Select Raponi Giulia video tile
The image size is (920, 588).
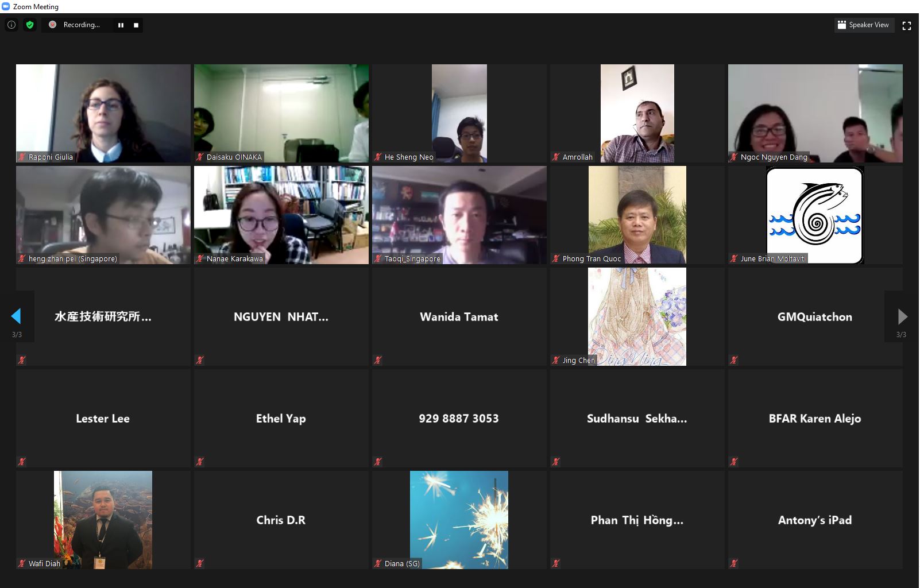tap(103, 113)
